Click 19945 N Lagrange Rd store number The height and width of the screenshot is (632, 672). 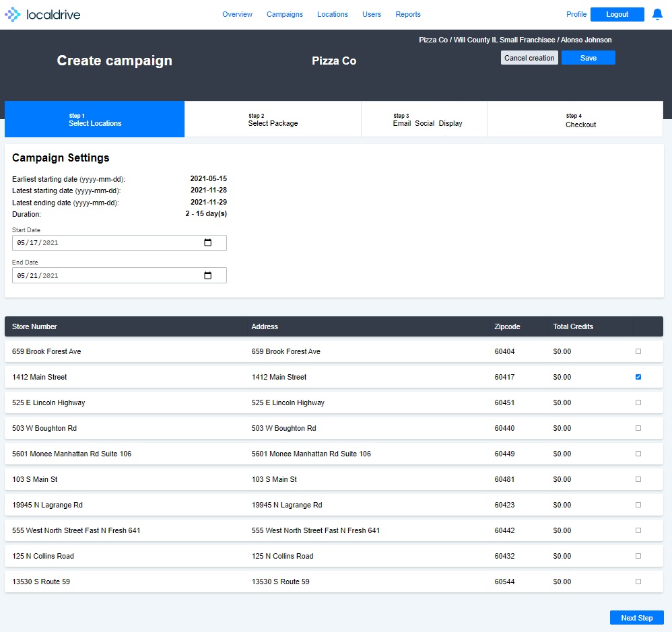[47, 505]
